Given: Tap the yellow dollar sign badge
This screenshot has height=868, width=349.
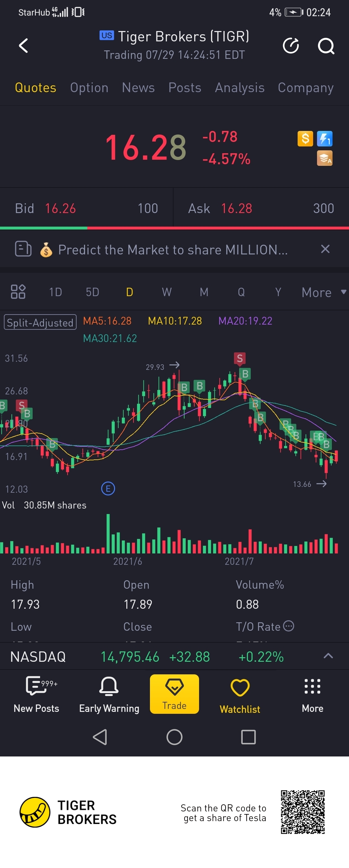Looking at the screenshot, I should (305, 138).
